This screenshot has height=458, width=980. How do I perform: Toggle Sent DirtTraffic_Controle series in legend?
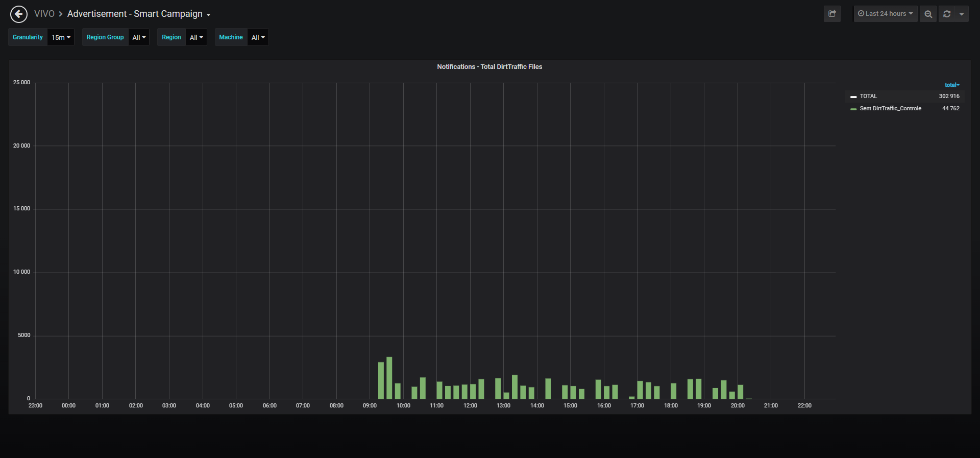[890, 108]
